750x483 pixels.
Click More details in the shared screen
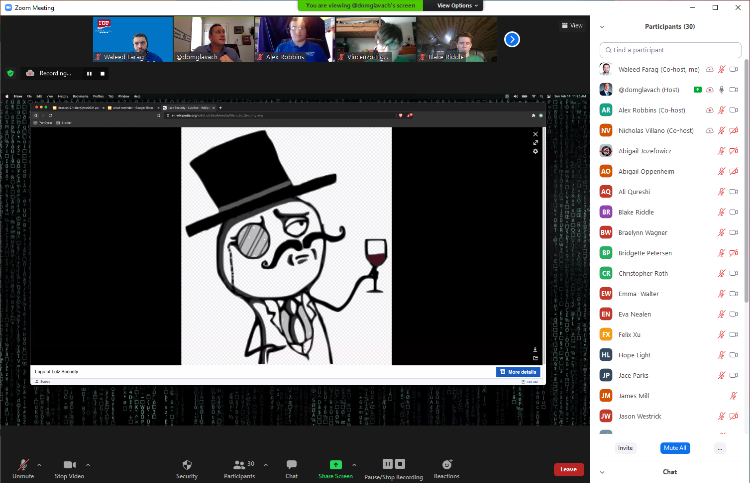click(x=518, y=372)
